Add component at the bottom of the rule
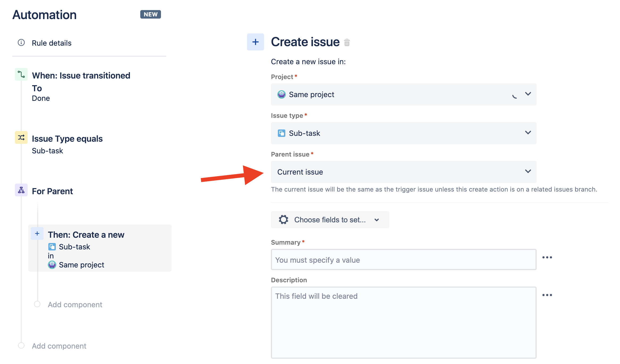Image resolution: width=620 pixels, height=364 pixels. pyautogui.click(x=59, y=346)
